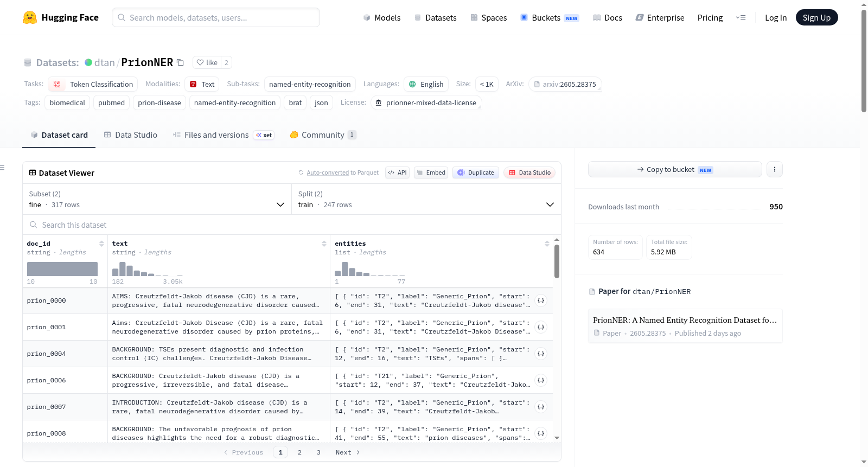Open the arxiv:2605.28375 tag
Viewport: 868px width, 467px height.
565,84
